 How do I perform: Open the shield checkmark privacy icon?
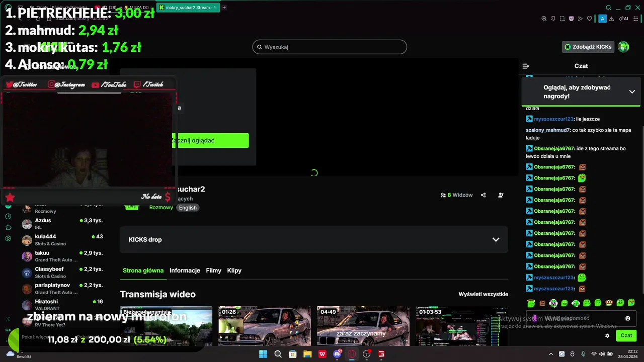pyautogui.click(x=572, y=19)
